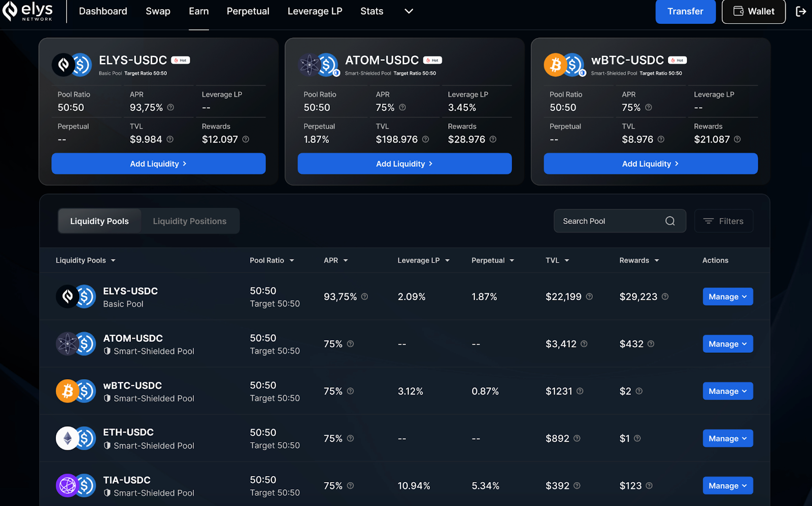This screenshot has height=506, width=812.
Task: Click the TIA-USDC token pair icon in table
Action: (76, 486)
